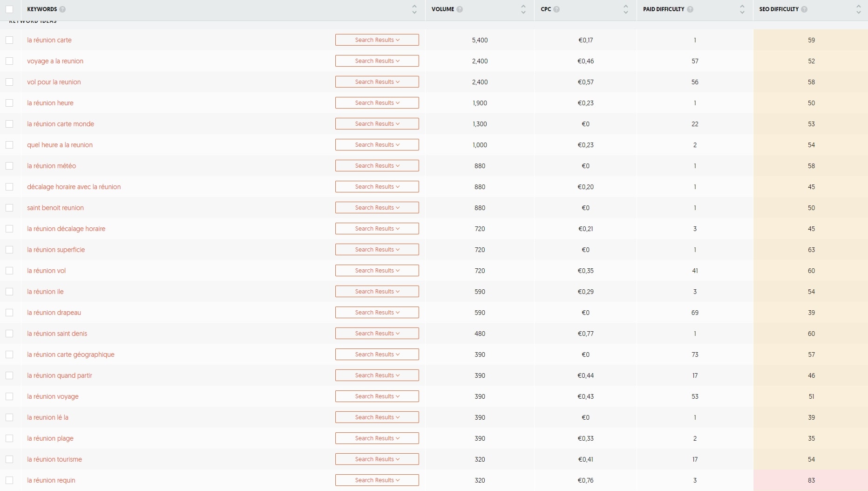Click the SEO Difficulty help icon
The image size is (868, 491).
804,9
